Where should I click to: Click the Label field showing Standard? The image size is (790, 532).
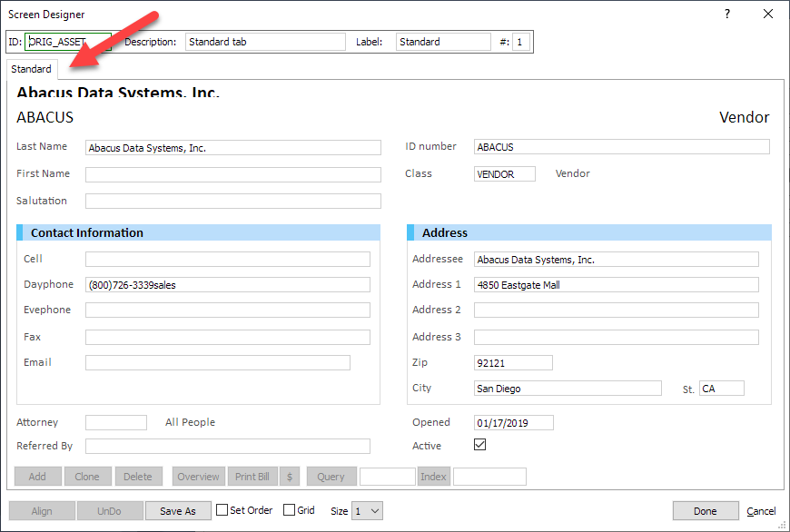(443, 42)
